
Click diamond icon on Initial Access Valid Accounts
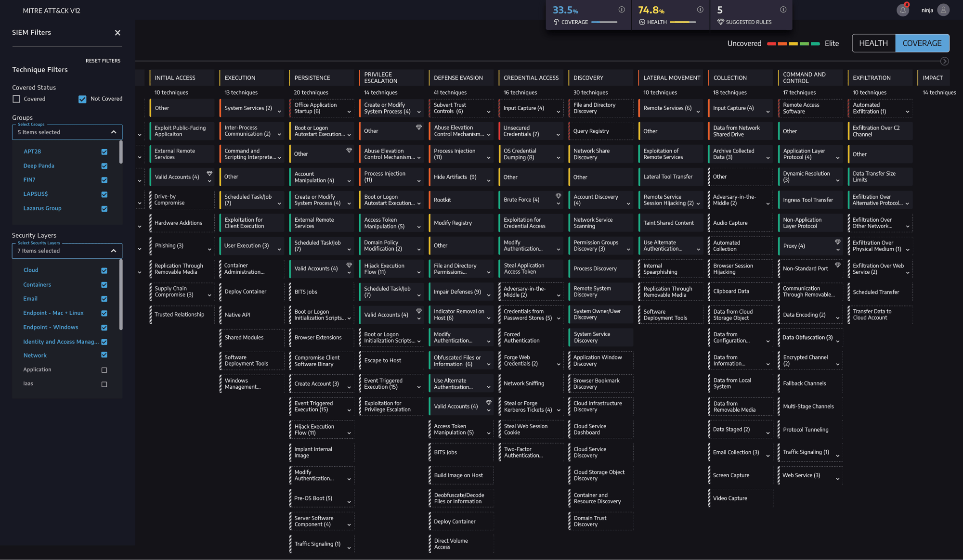tap(209, 174)
